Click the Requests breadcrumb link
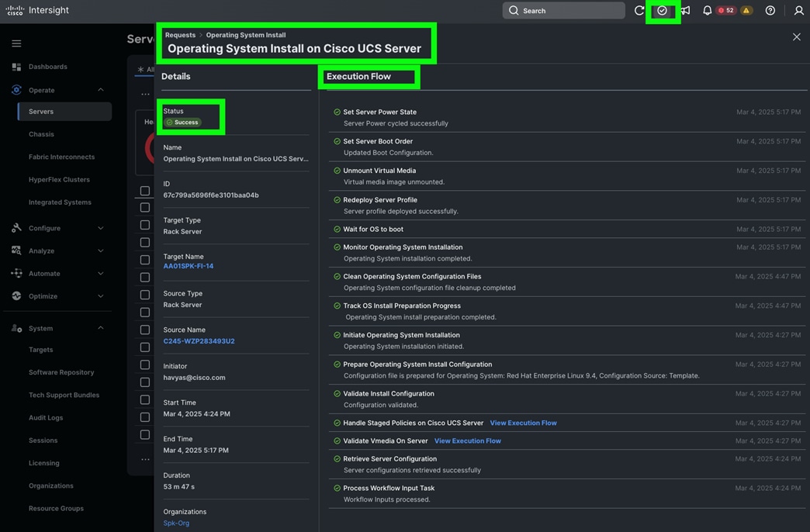Image resolution: width=810 pixels, height=532 pixels. coord(180,35)
